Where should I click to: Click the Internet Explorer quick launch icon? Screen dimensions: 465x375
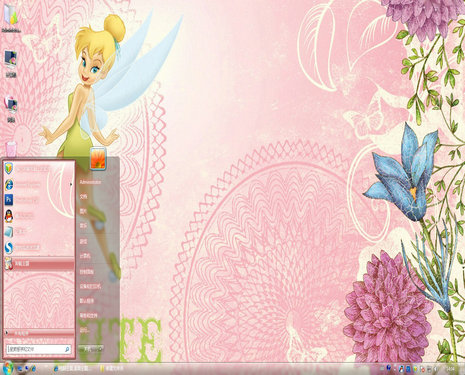point(33,369)
